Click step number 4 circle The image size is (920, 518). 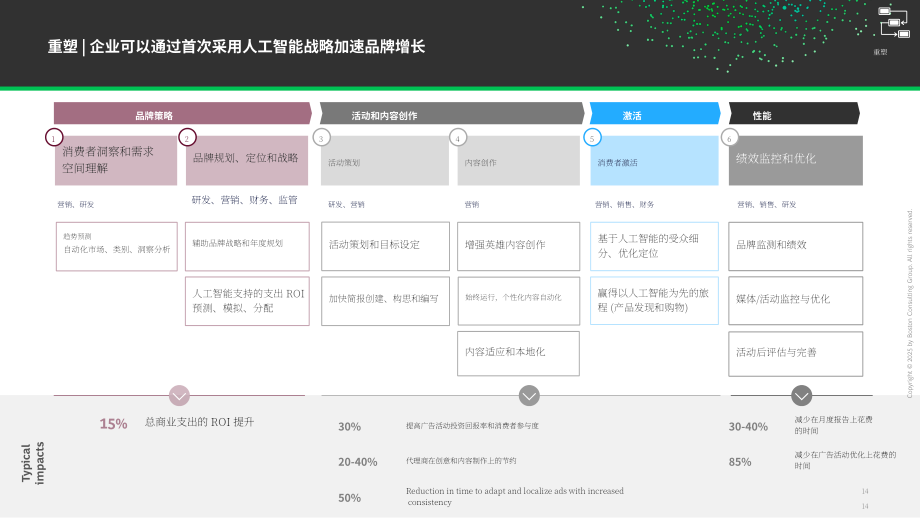tap(458, 138)
